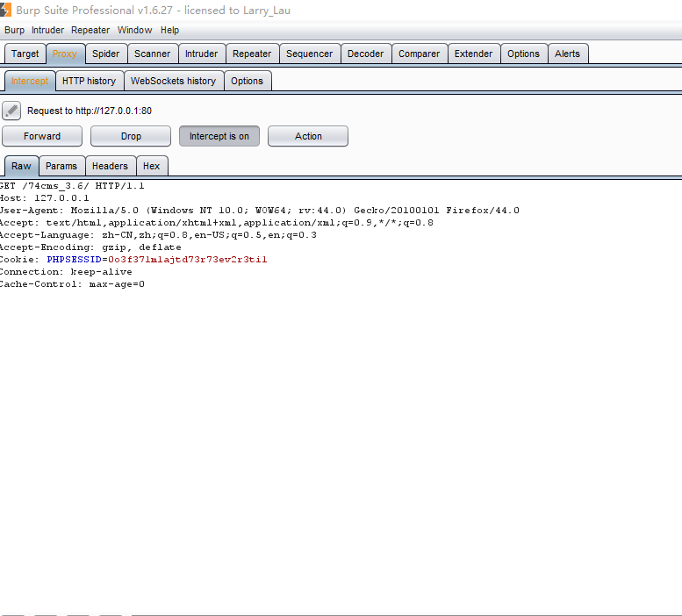Screen dimensions: 682x616
Task: Click the Accept-Encoding: gzip, deflate line
Action: tap(90, 247)
